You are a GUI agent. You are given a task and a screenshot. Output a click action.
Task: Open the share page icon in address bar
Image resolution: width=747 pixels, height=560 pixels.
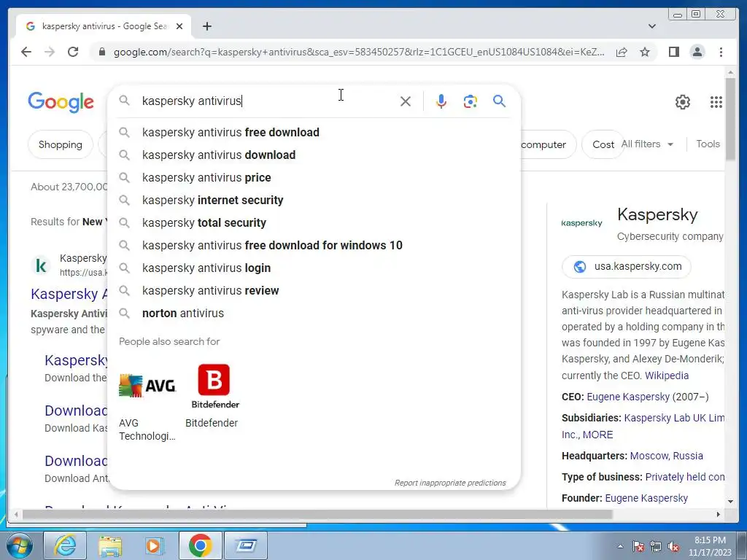pos(622,52)
